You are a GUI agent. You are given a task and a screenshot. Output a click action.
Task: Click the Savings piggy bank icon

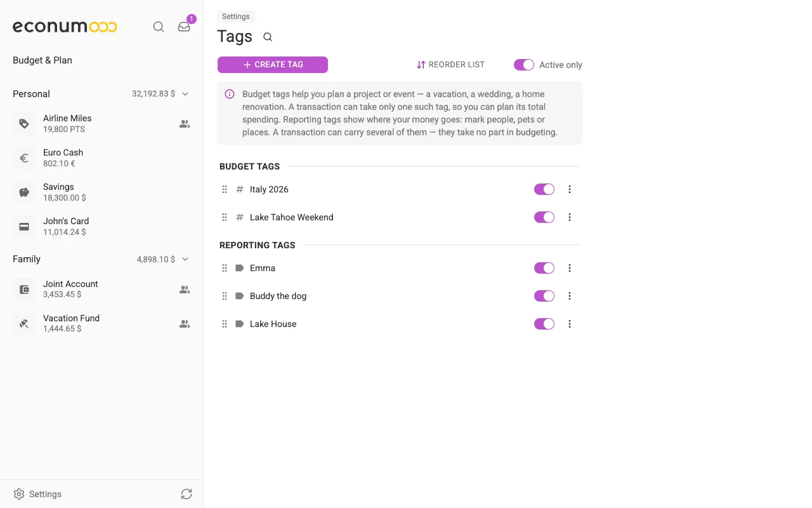point(24,192)
